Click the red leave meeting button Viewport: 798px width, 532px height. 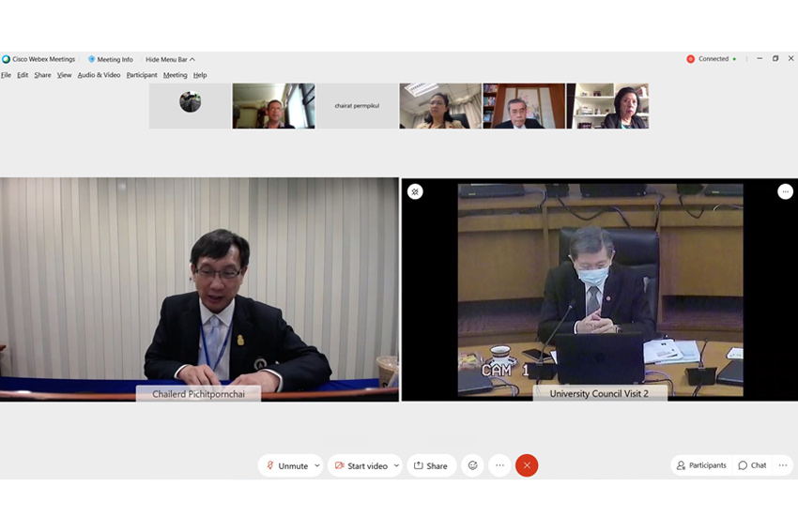click(527, 465)
